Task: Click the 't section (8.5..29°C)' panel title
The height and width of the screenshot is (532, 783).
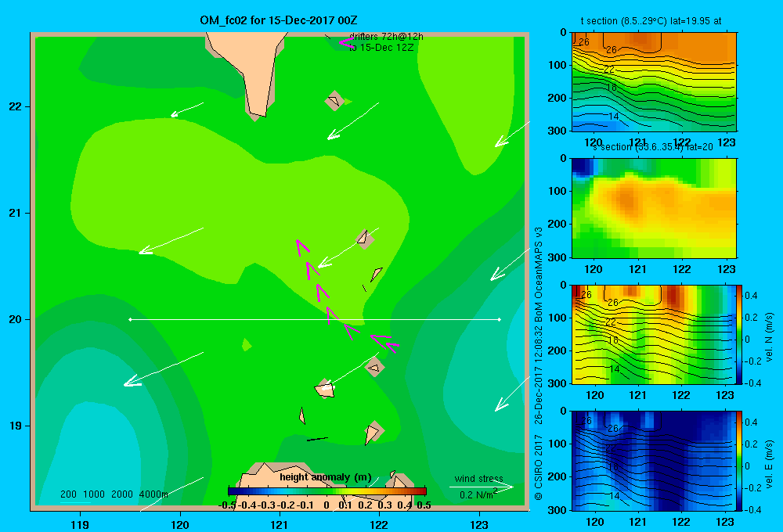Action: 651,21
